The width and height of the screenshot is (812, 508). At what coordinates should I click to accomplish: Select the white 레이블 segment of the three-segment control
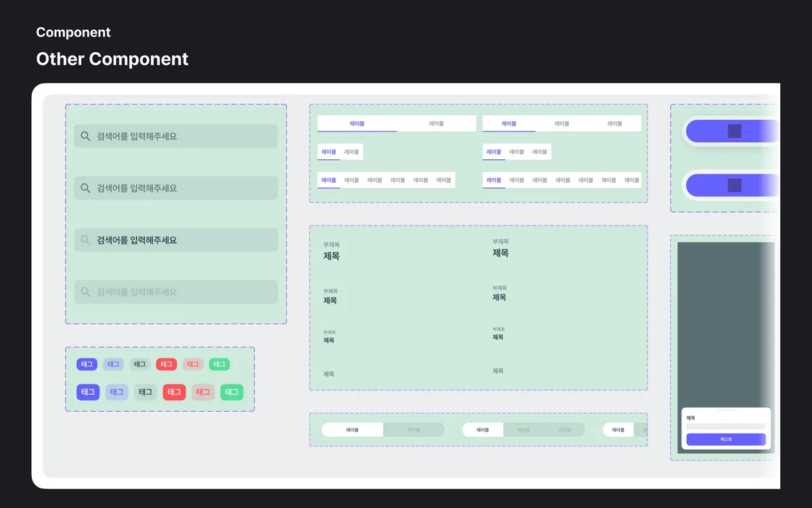tap(482, 429)
